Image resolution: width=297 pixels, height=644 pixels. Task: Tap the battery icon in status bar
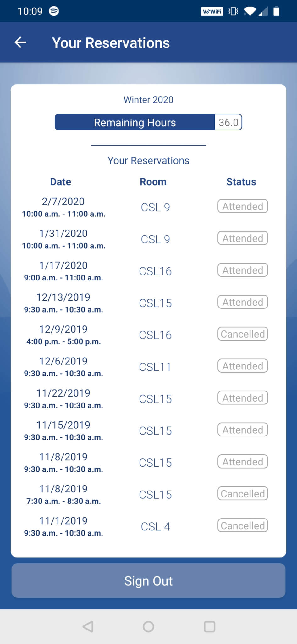click(x=276, y=11)
